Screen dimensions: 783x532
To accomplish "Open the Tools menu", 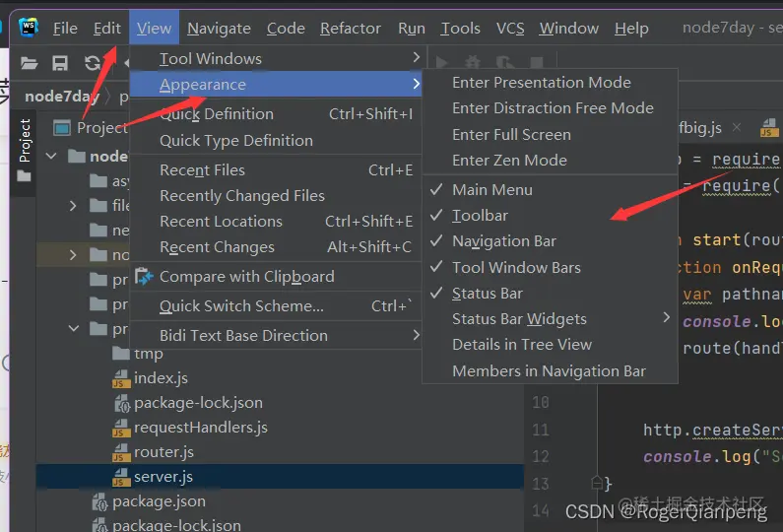I will point(460,29).
